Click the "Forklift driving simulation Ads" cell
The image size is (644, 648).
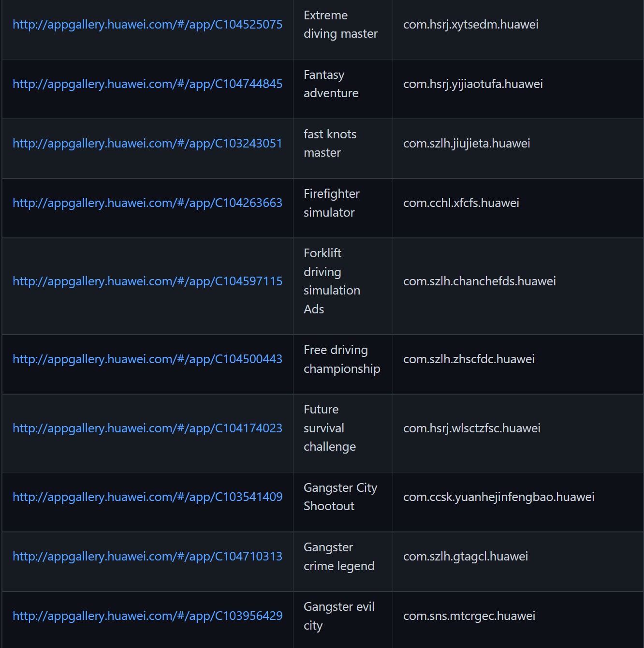click(x=332, y=281)
